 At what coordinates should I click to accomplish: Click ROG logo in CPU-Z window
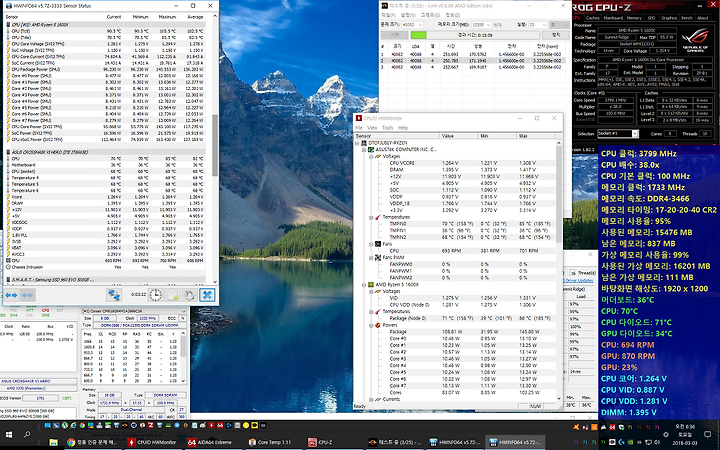click(x=695, y=39)
